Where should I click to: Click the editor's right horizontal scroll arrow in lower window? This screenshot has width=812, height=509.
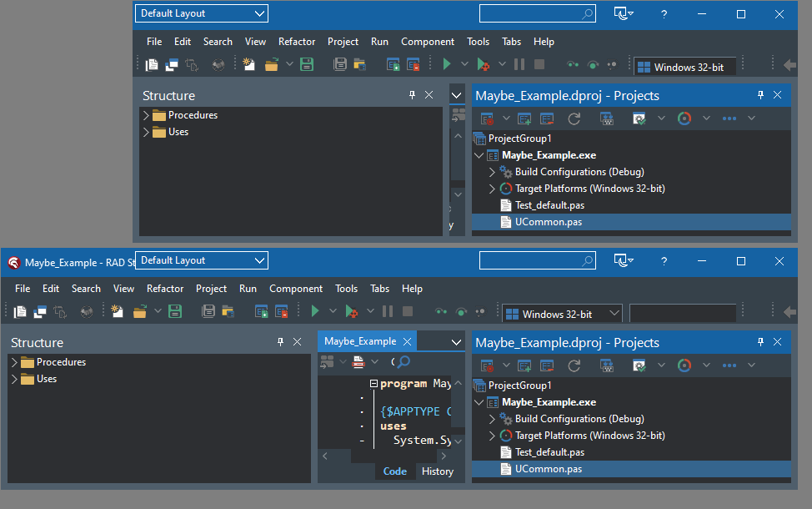pyautogui.click(x=444, y=456)
